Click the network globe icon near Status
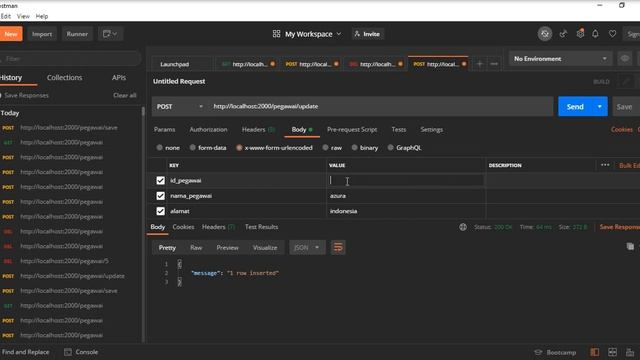640x360 pixels. tap(463, 227)
